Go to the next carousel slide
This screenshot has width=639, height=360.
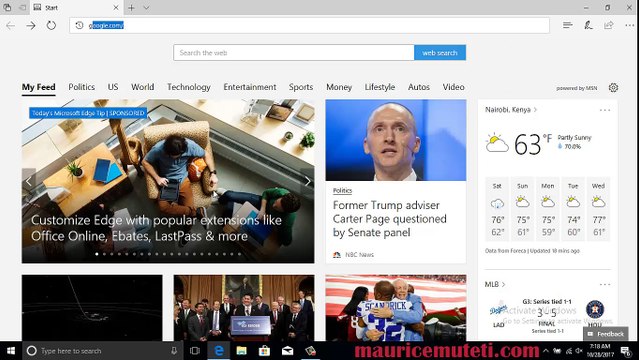(x=307, y=181)
